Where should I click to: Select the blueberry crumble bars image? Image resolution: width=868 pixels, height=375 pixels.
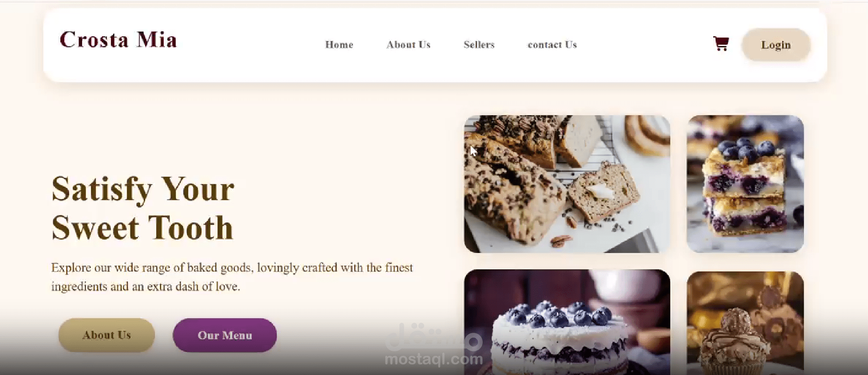(x=745, y=184)
